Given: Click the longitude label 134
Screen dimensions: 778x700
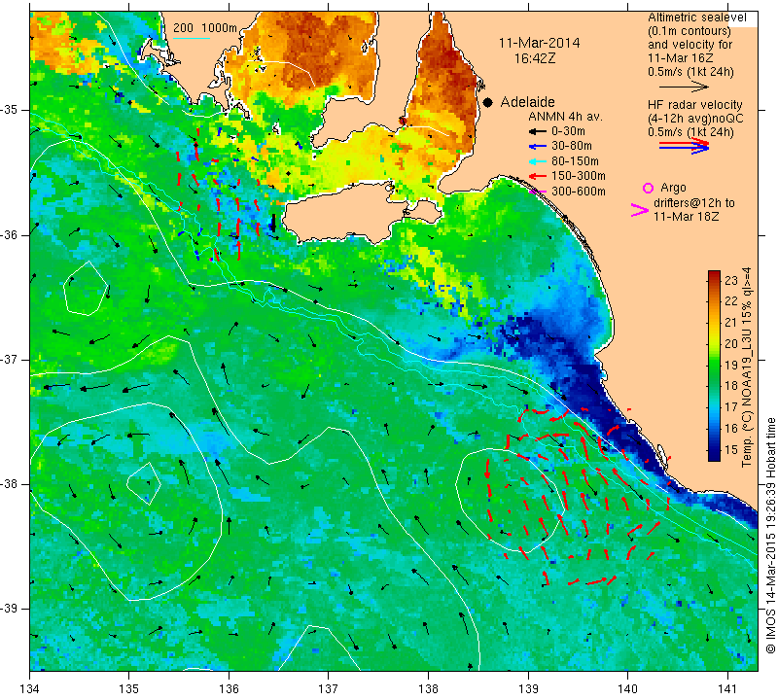Looking at the screenshot, I should (x=30, y=689).
